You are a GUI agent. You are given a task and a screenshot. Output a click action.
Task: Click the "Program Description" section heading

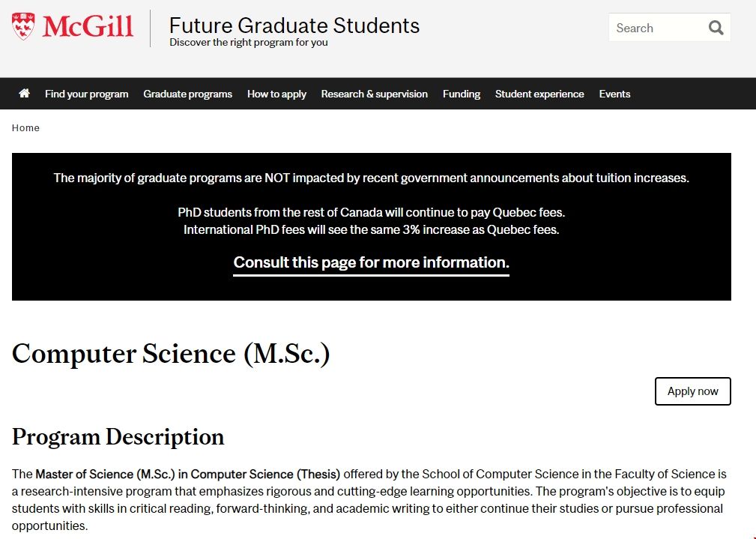[118, 436]
